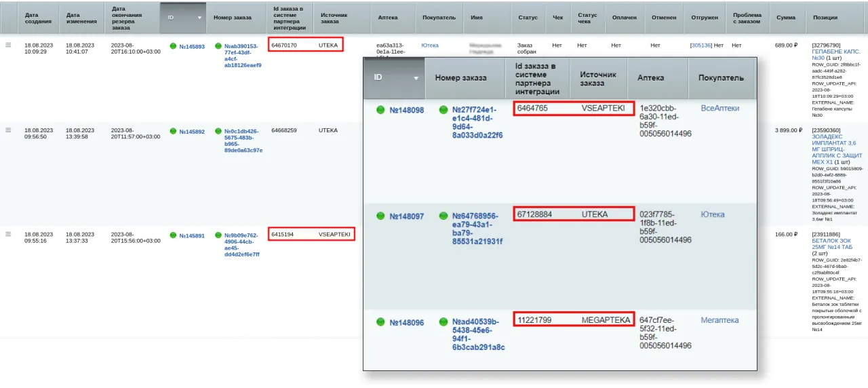Sort by Дата создания column header

tap(37, 18)
